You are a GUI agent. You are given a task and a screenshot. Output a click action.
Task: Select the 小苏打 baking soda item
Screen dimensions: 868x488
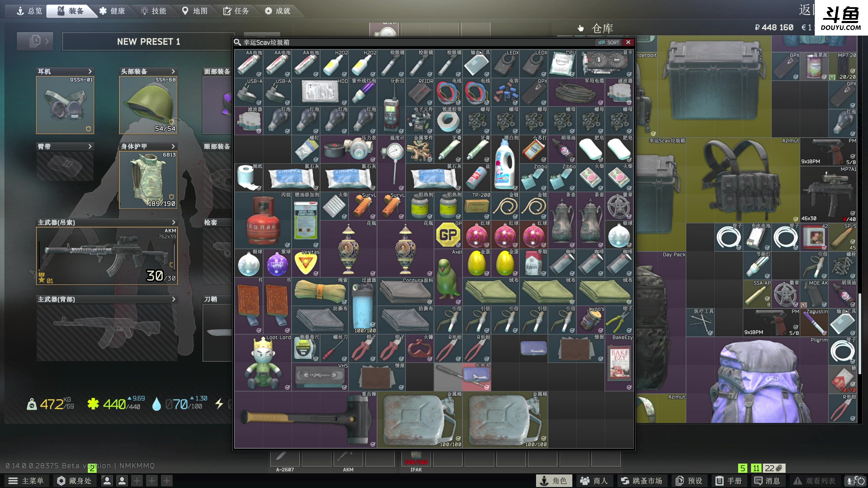click(534, 149)
